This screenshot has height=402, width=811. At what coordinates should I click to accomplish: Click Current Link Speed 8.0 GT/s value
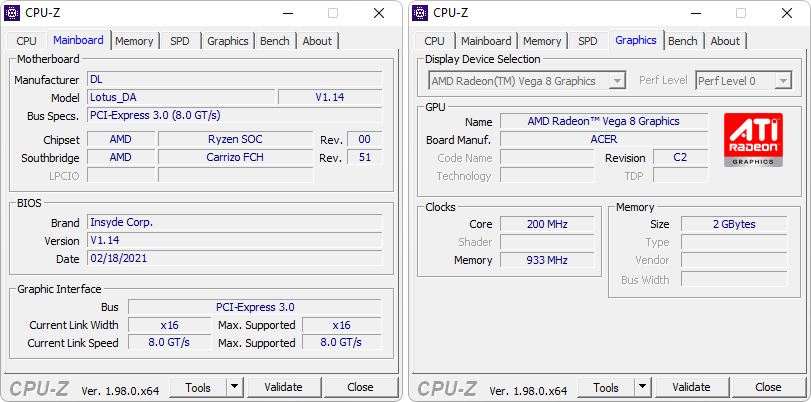(170, 343)
